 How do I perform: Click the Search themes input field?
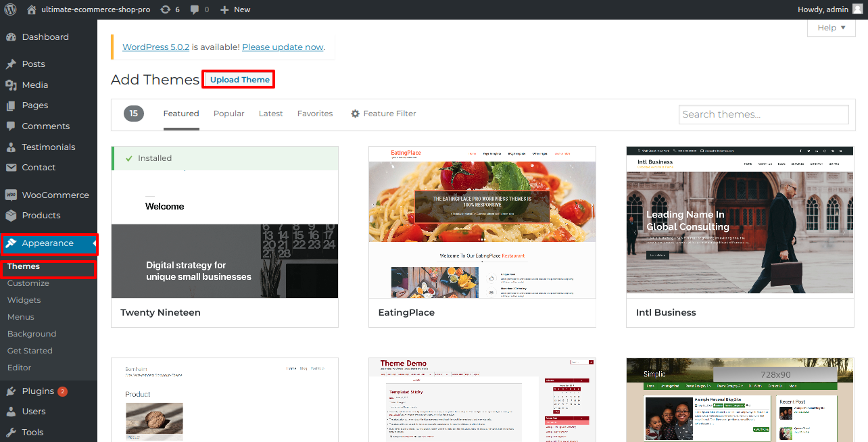tap(764, 114)
